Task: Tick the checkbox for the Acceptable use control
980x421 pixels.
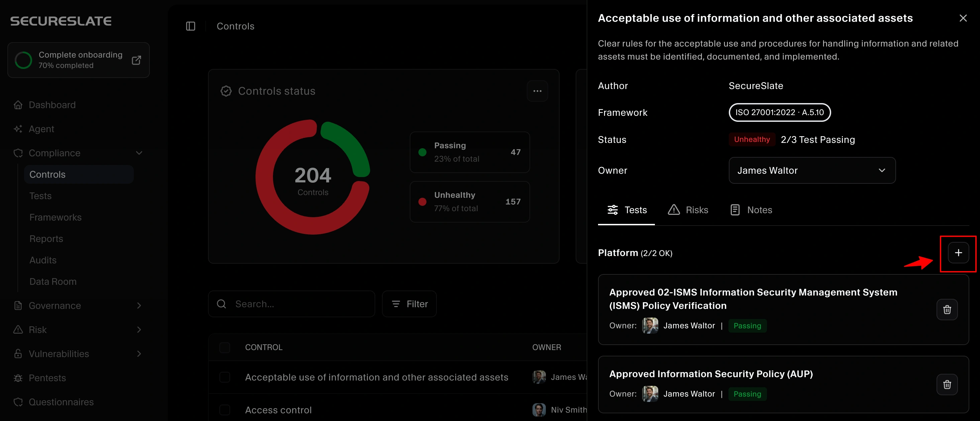Action: (225, 377)
